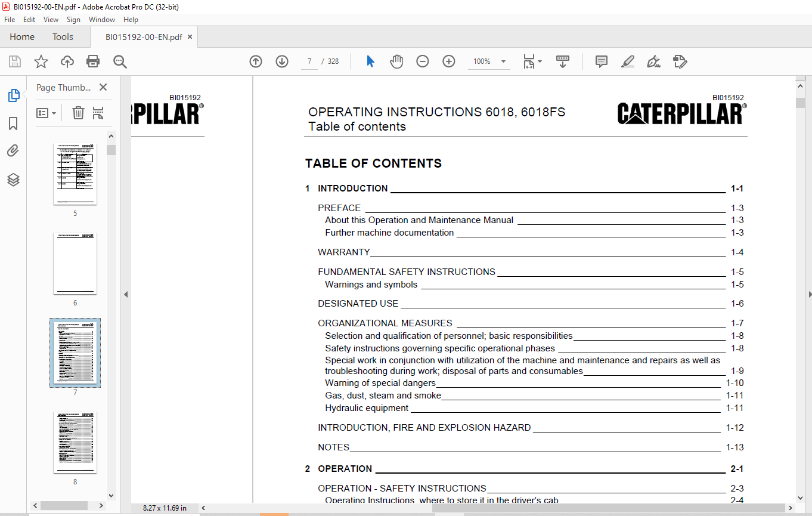Click the Hydraulic equipment entry
Image resolution: width=812 pixels, height=516 pixels.
pyautogui.click(x=534, y=408)
